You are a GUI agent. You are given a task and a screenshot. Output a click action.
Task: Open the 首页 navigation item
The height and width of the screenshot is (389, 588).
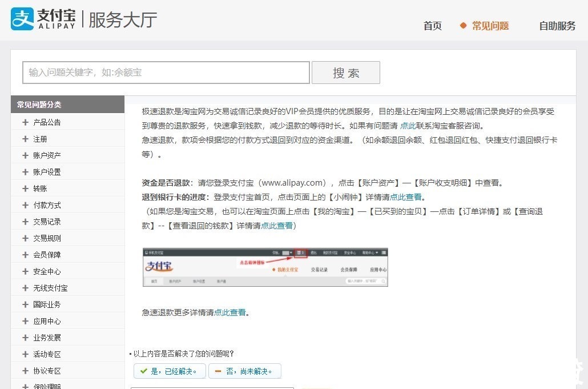[432, 26]
